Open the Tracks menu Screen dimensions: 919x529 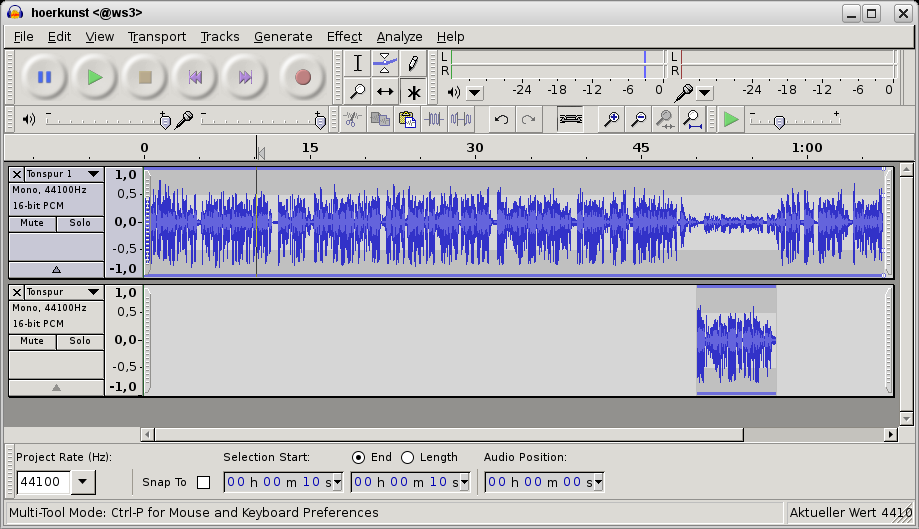coord(220,36)
